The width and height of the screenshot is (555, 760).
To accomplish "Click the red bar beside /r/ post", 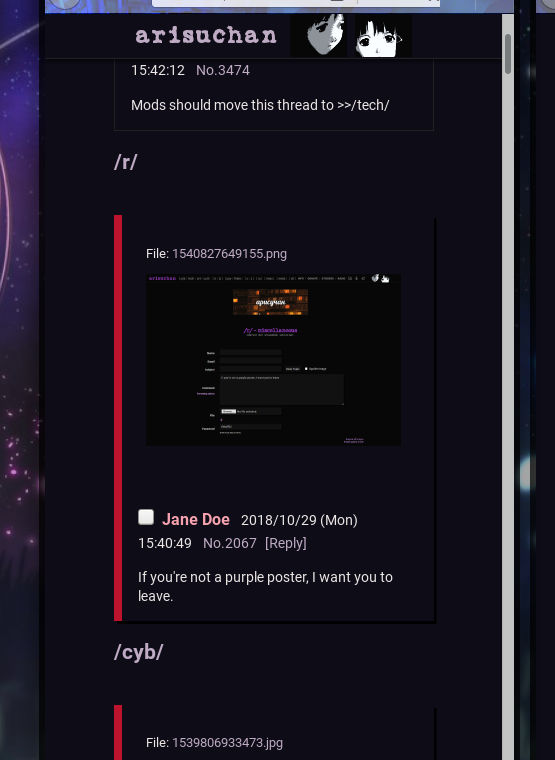I will pyautogui.click(x=118, y=418).
